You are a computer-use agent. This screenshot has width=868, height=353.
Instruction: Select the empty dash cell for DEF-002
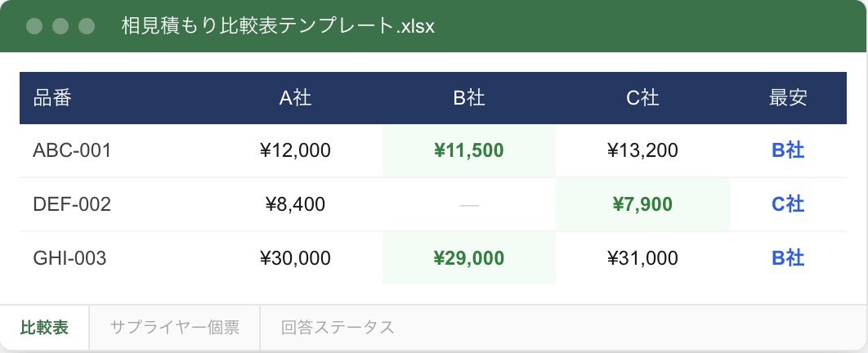point(469,204)
